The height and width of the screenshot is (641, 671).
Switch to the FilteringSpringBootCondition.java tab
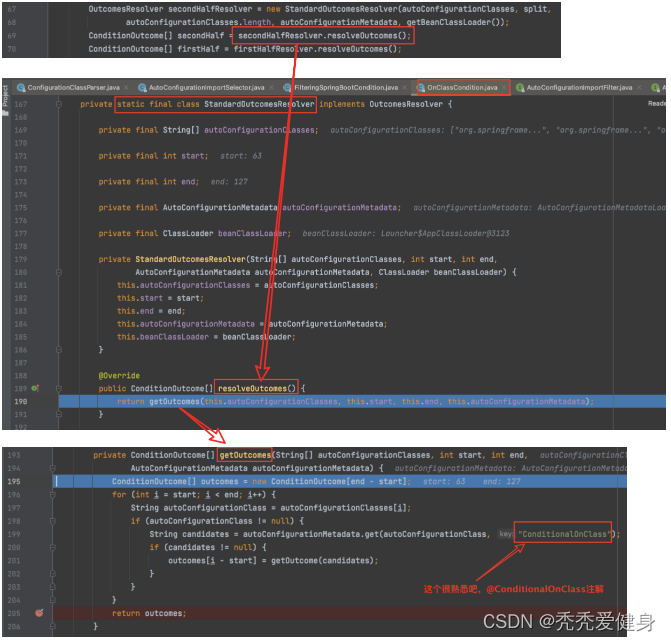point(344,88)
